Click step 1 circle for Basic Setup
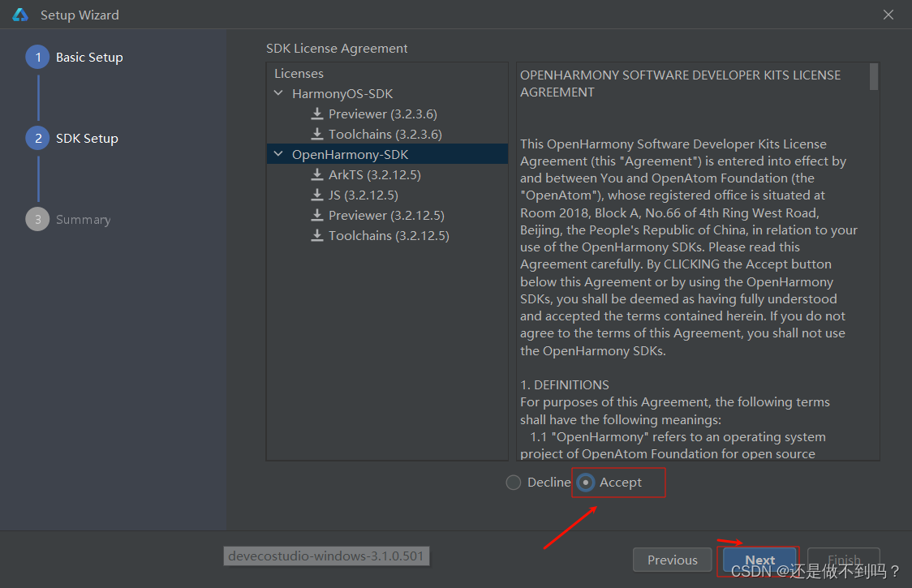Image resolution: width=912 pixels, height=588 pixels. tap(38, 57)
